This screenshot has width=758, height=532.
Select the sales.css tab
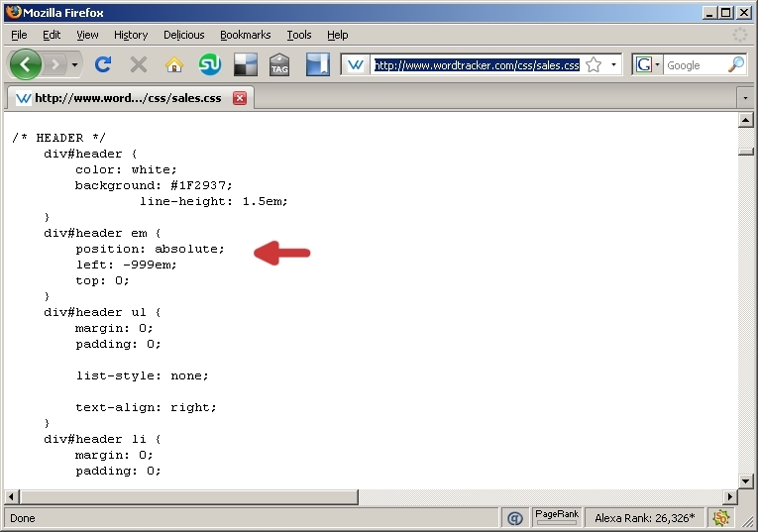(131, 98)
